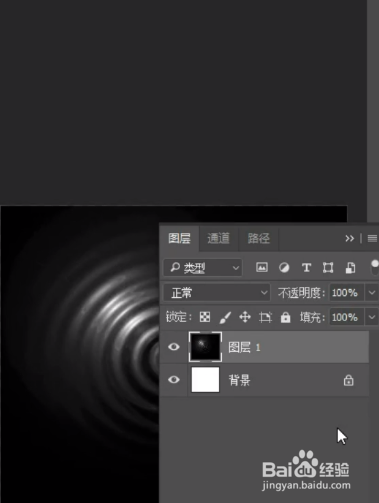Lock artboard nesting crop icon

265,317
